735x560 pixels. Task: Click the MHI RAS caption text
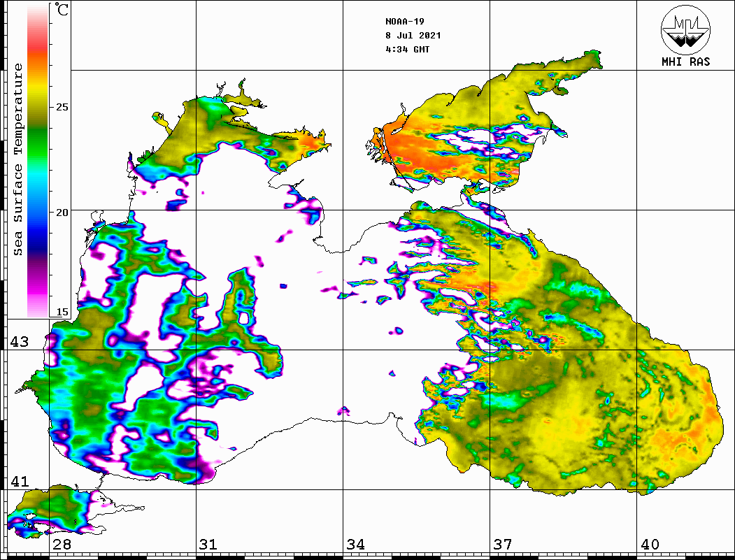click(x=686, y=62)
